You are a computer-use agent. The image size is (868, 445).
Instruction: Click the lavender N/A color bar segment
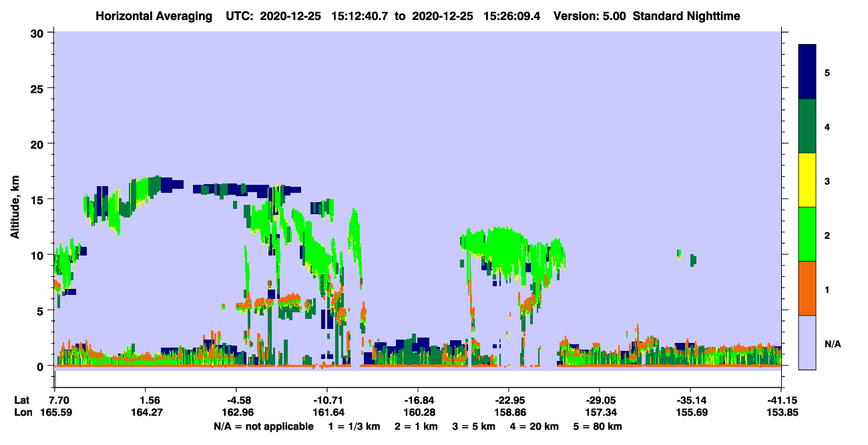(x=807, y=342)
